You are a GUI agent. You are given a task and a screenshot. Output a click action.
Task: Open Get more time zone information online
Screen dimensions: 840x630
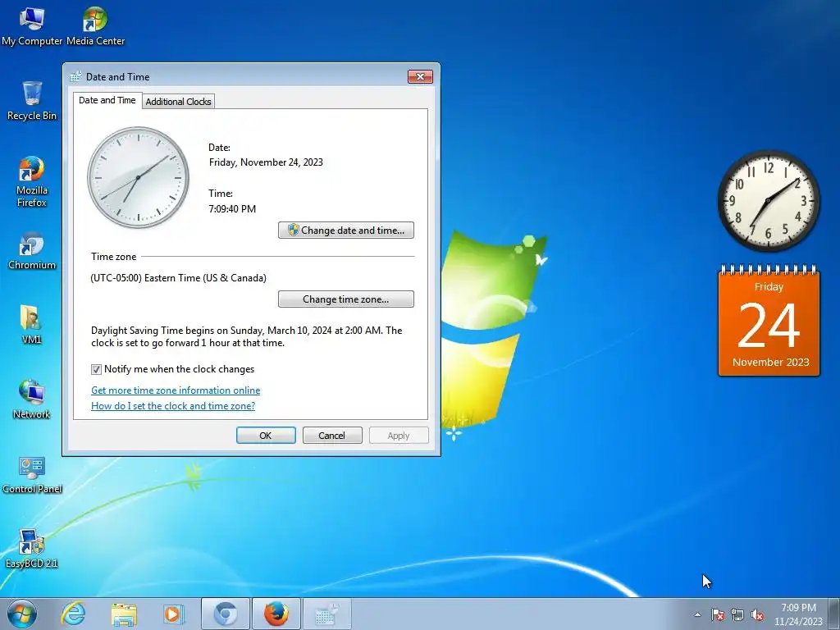[x=176, y=390]
